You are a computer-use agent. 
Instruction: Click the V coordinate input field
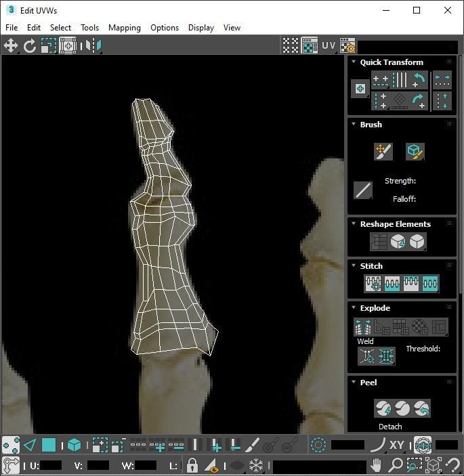(98, 465)
